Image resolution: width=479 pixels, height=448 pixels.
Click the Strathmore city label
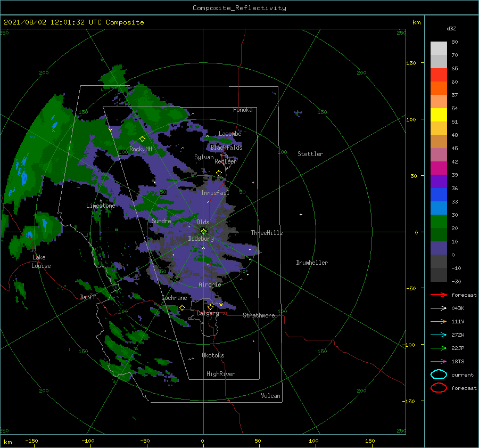(259, 315)
